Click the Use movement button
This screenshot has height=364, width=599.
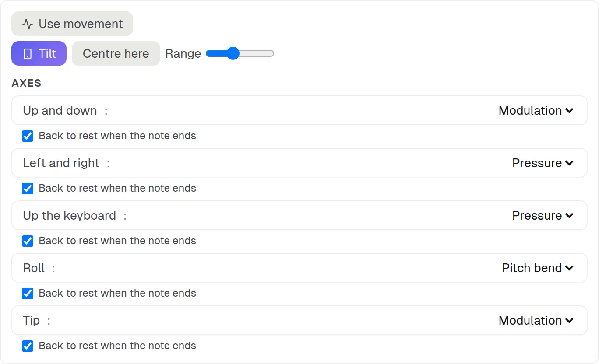72,24
